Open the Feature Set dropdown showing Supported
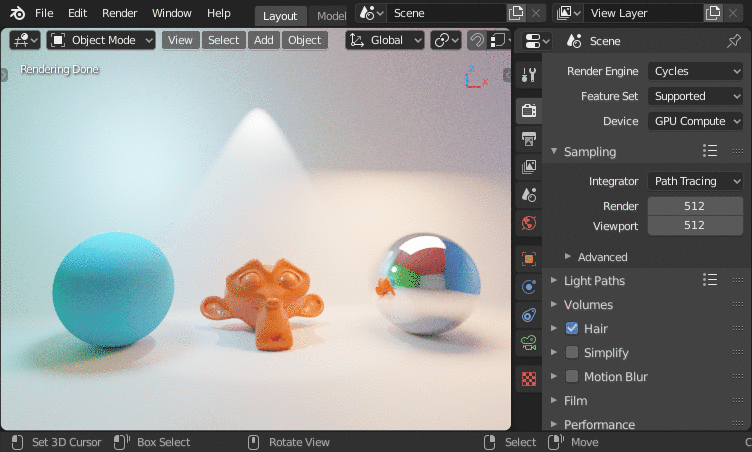Screen dimensions: 752x452 pyautogui.click(x=695, y=96)
